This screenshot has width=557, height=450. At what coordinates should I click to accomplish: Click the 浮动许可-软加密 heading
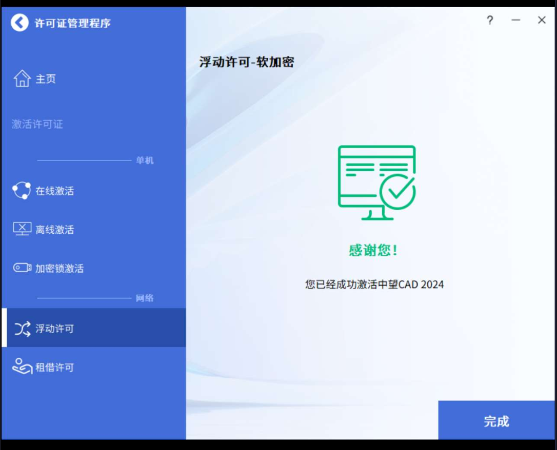[x=247, y=62]
